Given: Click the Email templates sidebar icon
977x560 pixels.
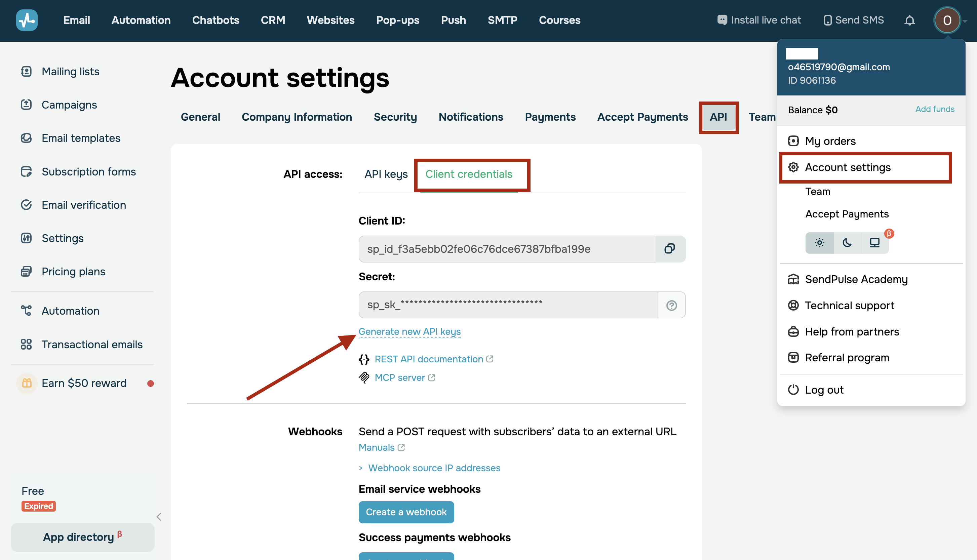Looking at the screenshot, I should (26, 138).
